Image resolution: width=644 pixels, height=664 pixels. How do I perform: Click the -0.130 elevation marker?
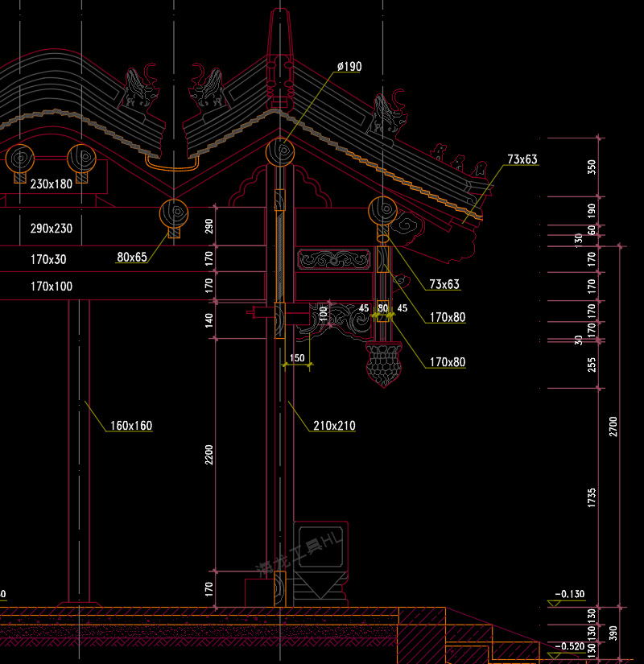pyautogui.click(x=569, y=594)
